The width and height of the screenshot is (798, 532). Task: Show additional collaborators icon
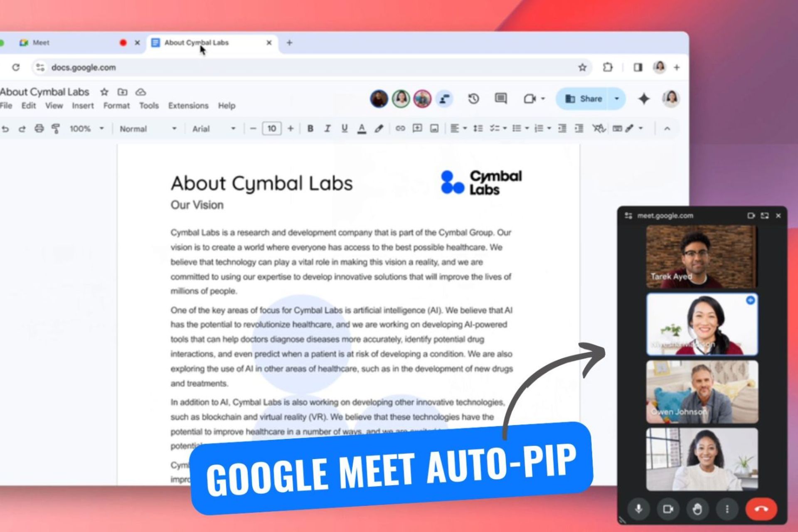coord(444,99)
